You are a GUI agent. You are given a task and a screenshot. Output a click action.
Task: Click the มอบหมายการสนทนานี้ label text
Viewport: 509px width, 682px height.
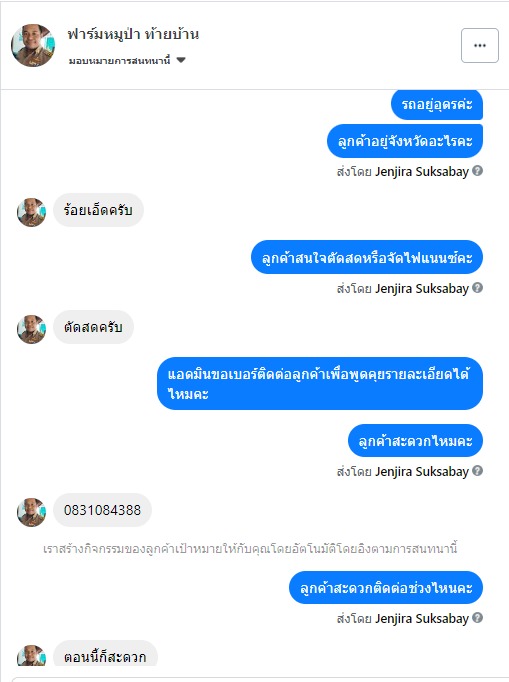[119, 60]
